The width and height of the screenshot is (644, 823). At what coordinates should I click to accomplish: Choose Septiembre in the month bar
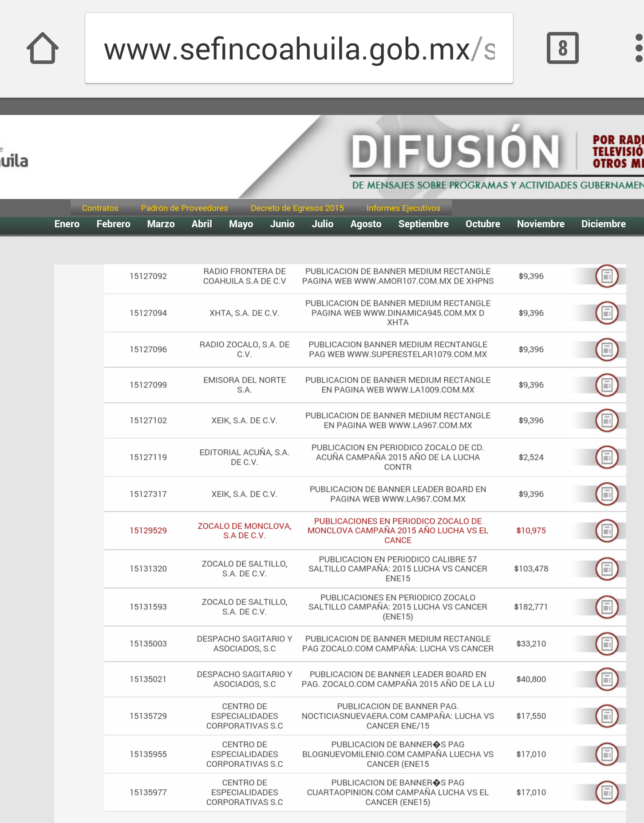point(423,224)
